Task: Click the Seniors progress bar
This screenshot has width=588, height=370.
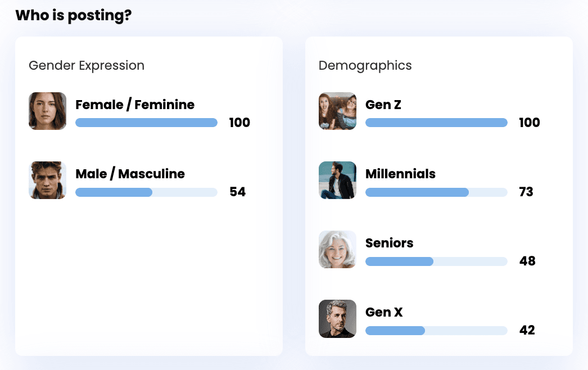Action: [x=436, y=261]
